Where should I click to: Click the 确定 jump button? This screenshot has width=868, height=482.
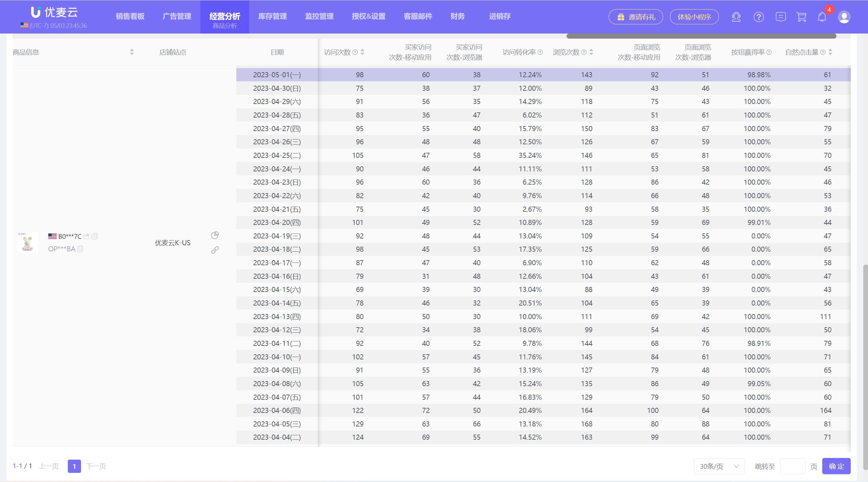836,466
